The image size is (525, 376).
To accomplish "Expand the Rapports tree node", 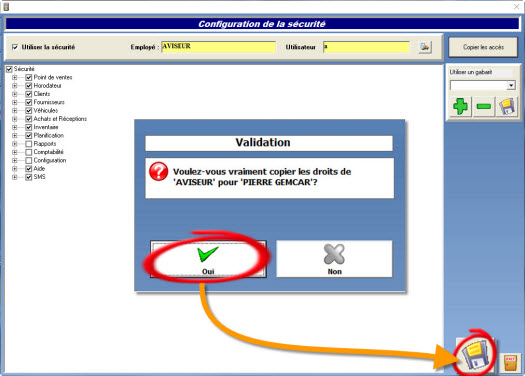I will click(15, 144).
